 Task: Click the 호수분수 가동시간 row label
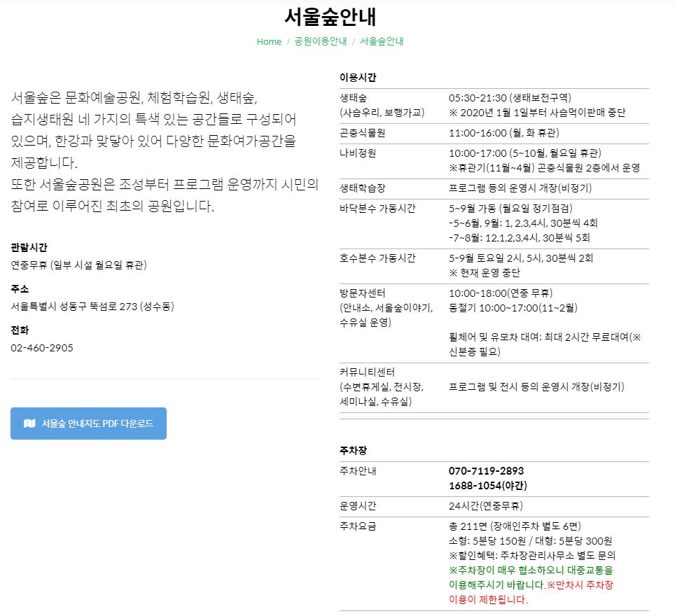(377, 258)
